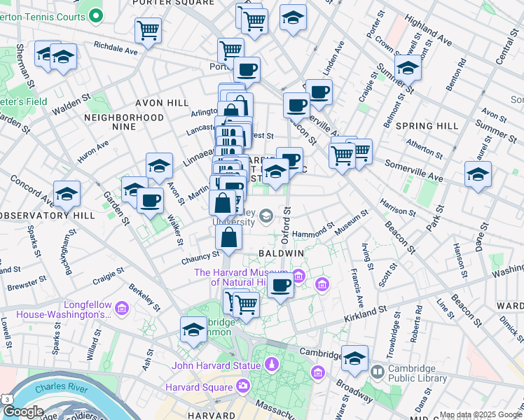Open the Harvard Museum of Natural History icon

[298, 276]
